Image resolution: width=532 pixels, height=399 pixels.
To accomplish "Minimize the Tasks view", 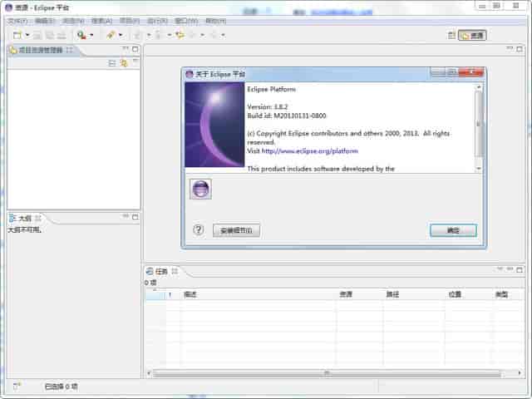I will click(x=510, y=269).
